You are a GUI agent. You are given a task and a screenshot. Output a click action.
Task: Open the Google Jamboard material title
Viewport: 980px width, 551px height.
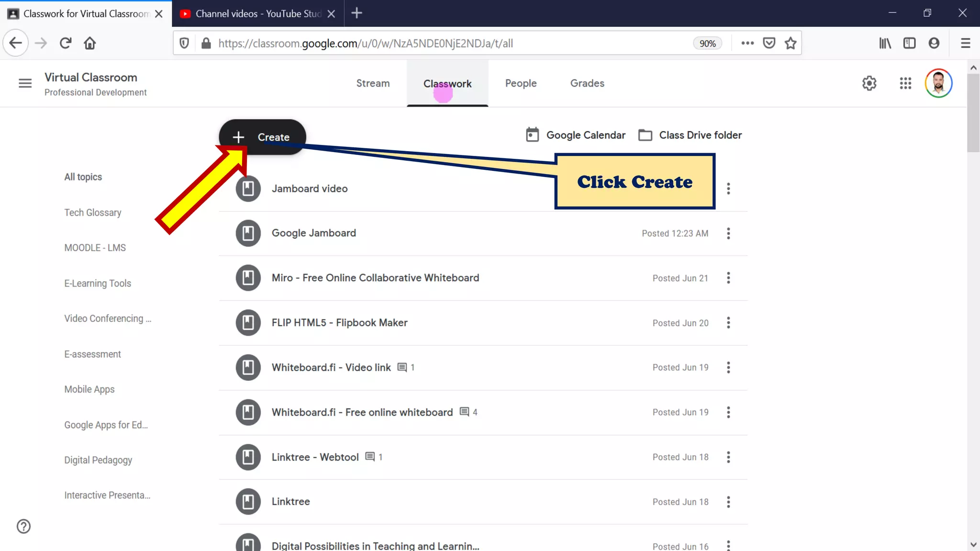[314, 233]
